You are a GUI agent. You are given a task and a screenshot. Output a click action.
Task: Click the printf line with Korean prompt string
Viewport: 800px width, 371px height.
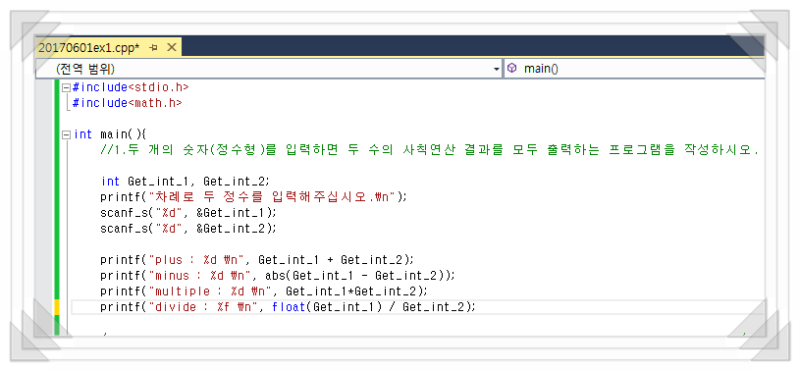(x=254, y=197)
